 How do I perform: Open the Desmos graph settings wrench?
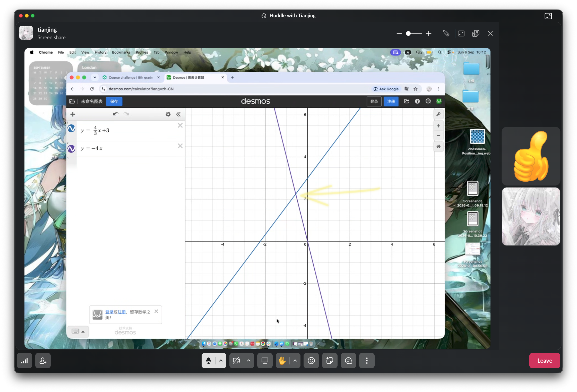tap(438, 114)
